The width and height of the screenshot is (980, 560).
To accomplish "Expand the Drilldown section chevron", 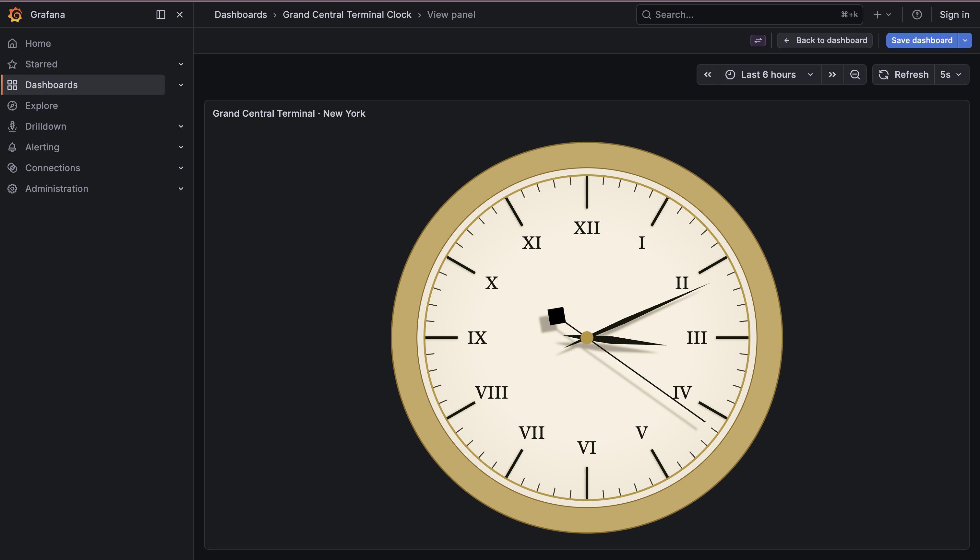I will pyautogui.click(x=181, y=126).
